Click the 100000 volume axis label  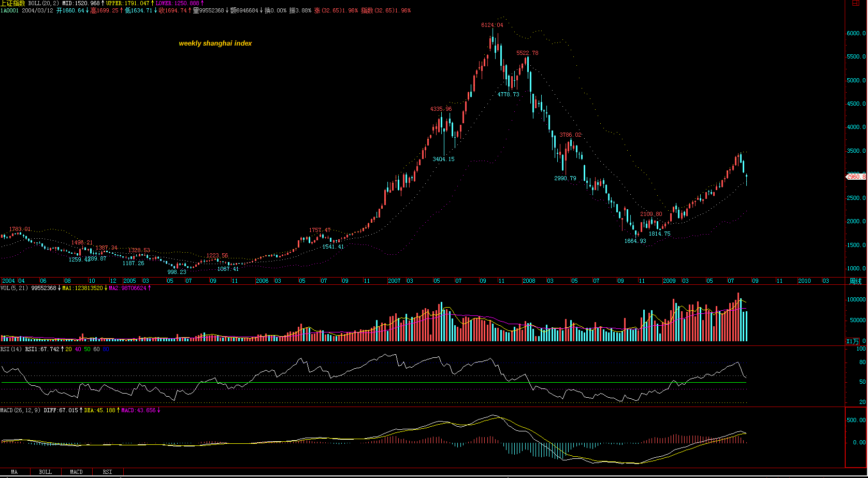(856, 299)
